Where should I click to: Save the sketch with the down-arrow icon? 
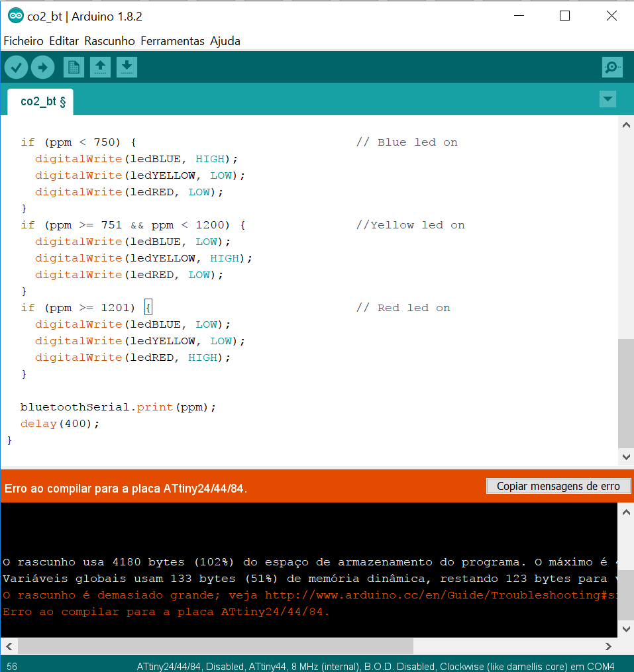127,68
